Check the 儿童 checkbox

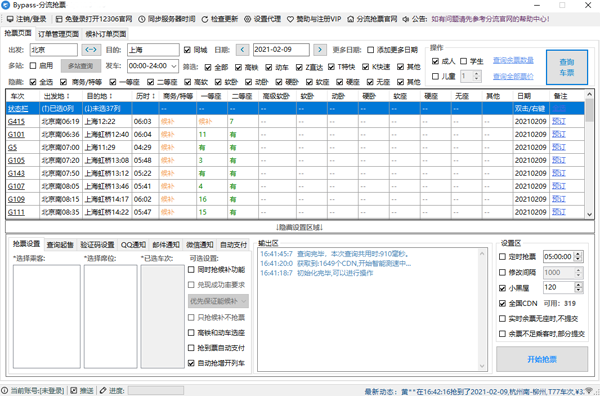435,77
